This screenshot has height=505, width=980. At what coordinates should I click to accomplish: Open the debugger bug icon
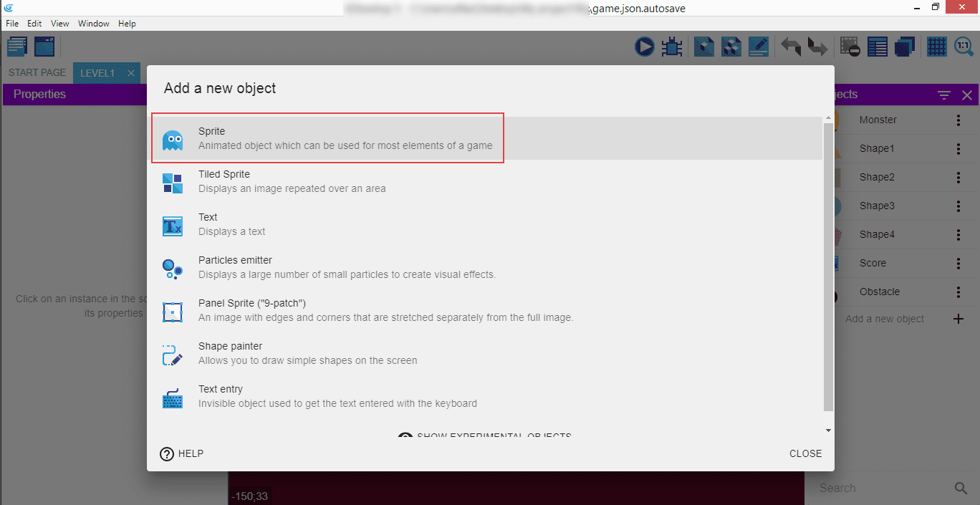671,47
